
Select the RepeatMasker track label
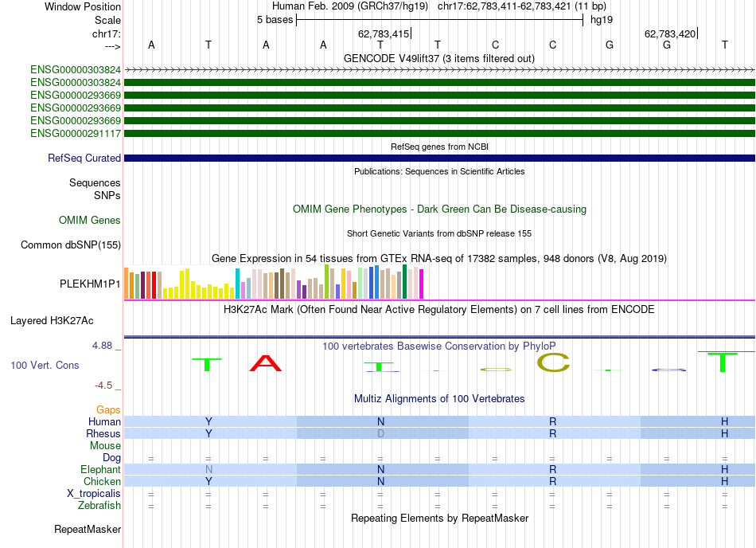click(88, 530)
